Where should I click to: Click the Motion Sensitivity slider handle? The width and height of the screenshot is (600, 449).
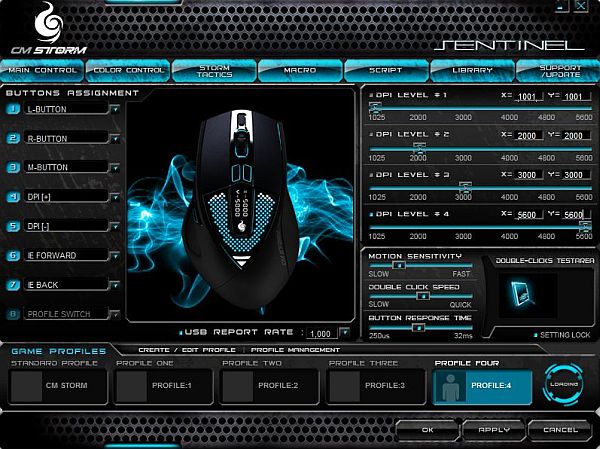point(397,265)
